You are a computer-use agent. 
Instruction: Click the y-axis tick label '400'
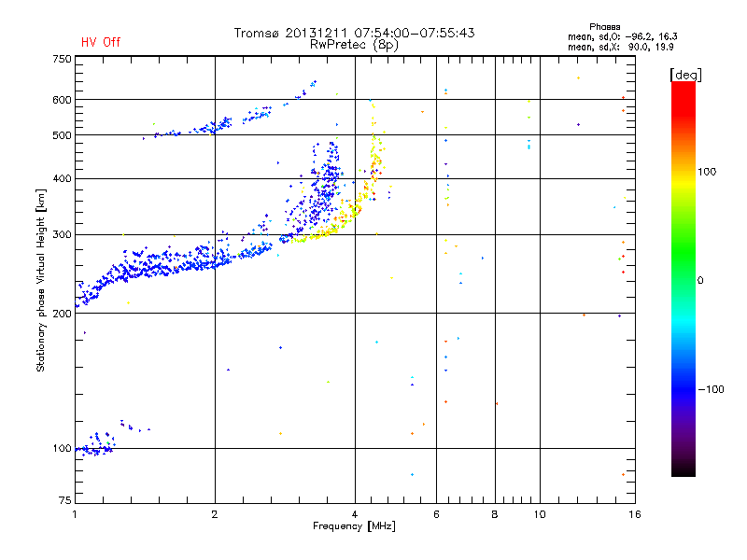(x=62, y=178)
